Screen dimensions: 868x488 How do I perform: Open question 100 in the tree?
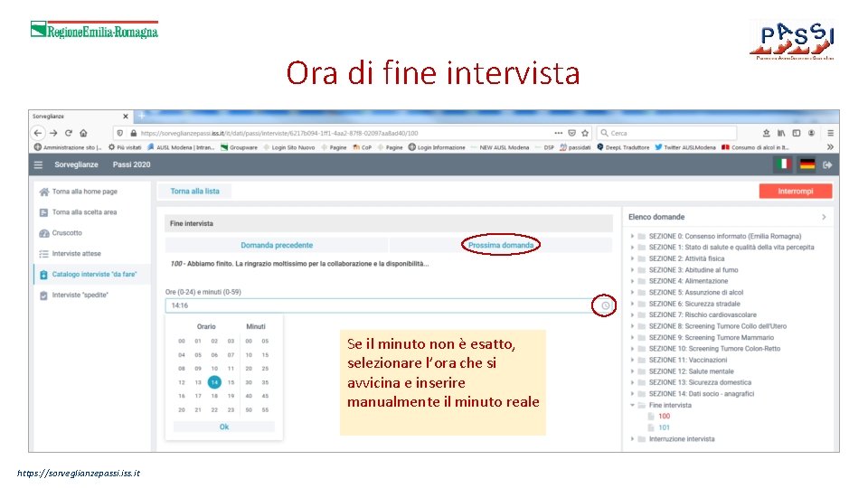[665, 416]
